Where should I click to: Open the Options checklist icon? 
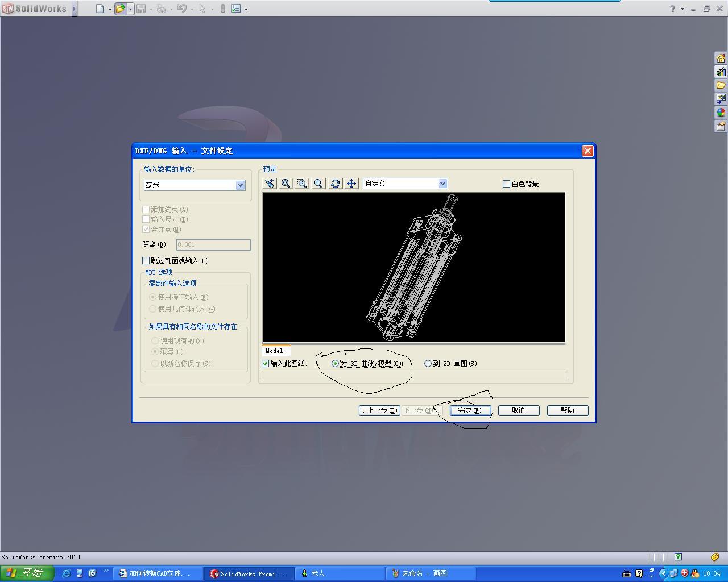236,9
